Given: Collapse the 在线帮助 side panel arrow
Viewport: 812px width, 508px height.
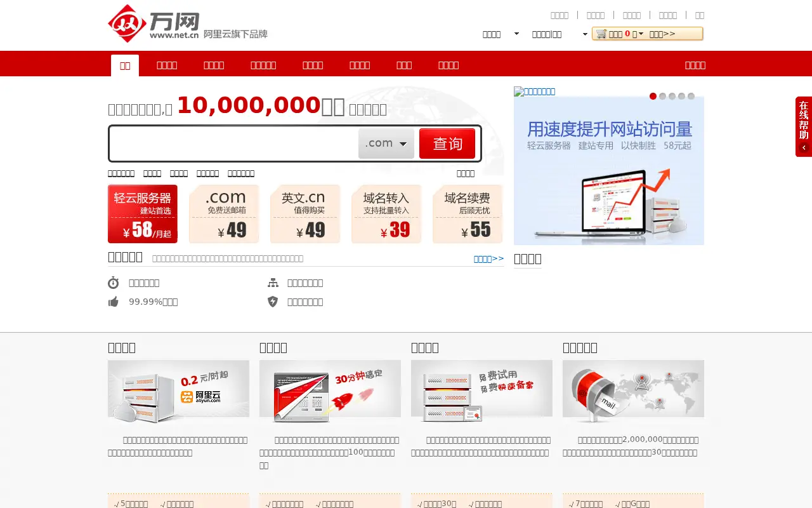Looking at the screenshot, I should (x=804, y=148).
